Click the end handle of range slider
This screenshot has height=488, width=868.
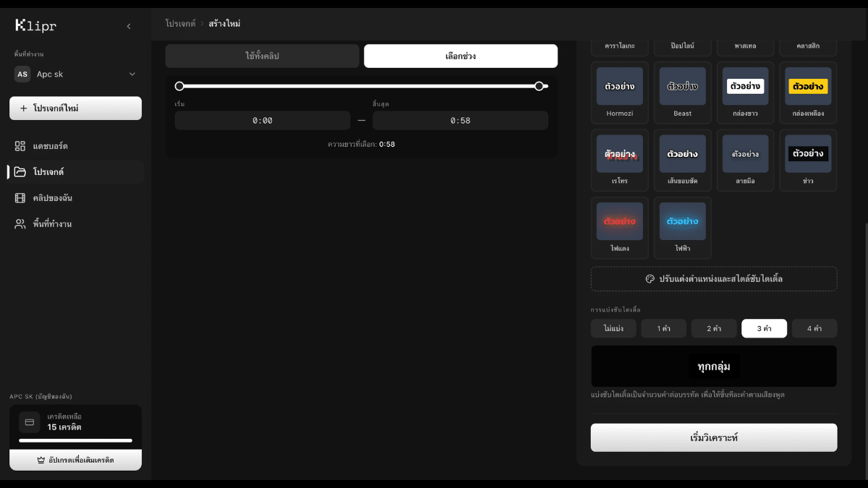click(x=539, y=86)
